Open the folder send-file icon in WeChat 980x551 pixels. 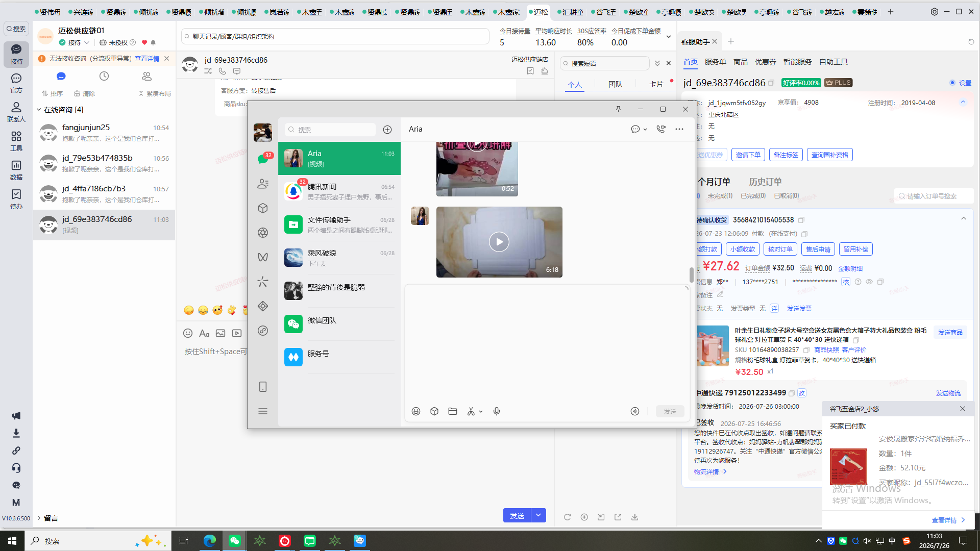click(x=453, y=411)
